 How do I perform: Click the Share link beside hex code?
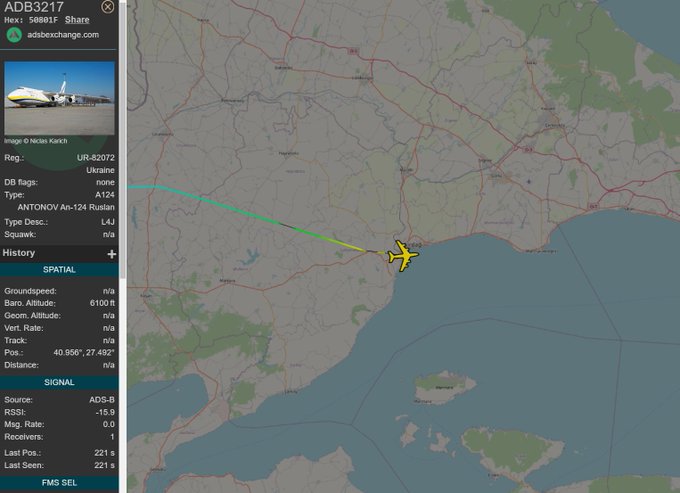77,20
